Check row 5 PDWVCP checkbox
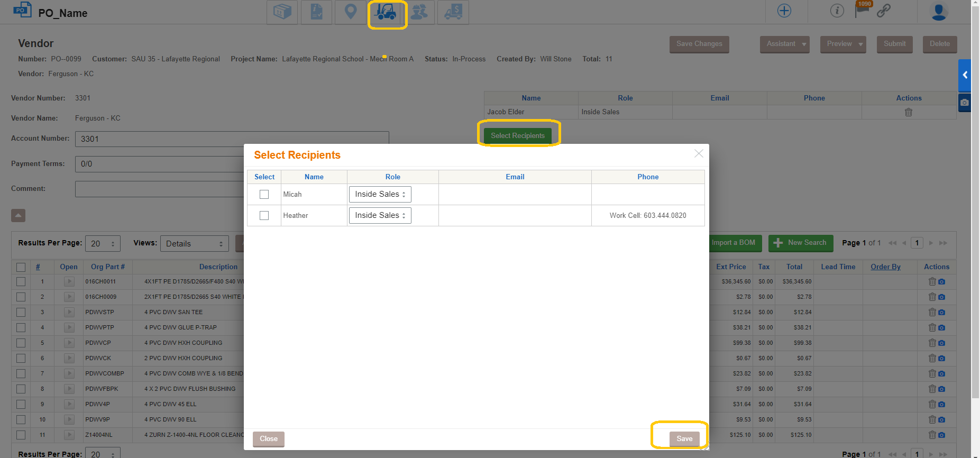 (x=21, y=343)
